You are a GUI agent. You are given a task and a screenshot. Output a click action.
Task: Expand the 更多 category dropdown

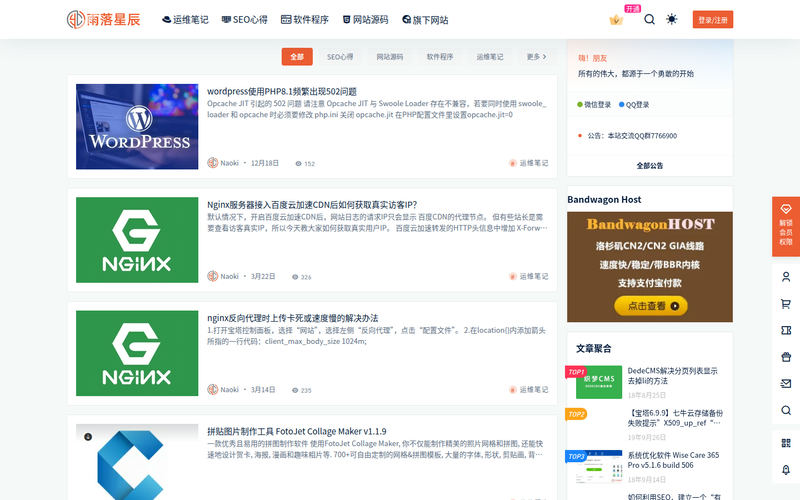(537, 57)
